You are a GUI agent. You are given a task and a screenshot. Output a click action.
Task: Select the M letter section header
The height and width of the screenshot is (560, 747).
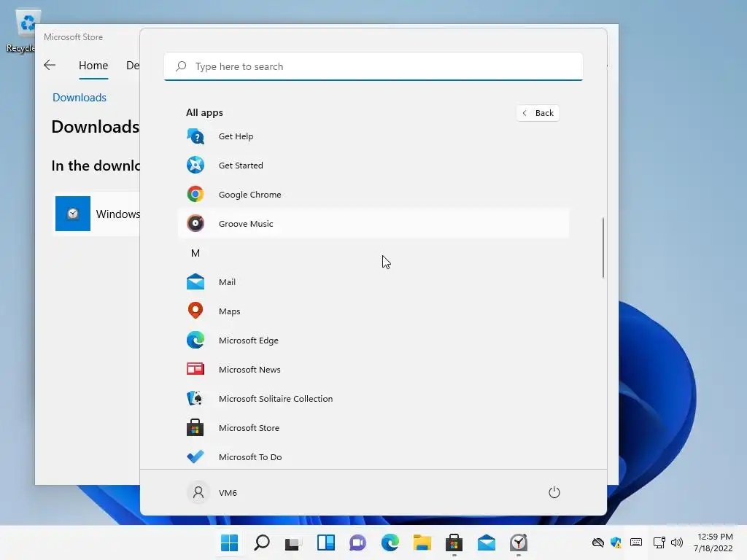point(196,253)
